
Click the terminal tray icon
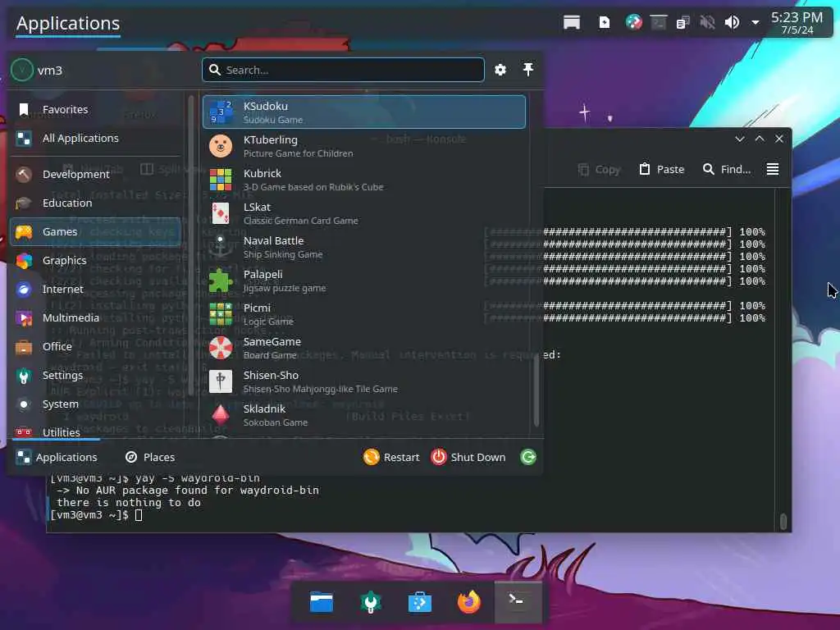658,22
